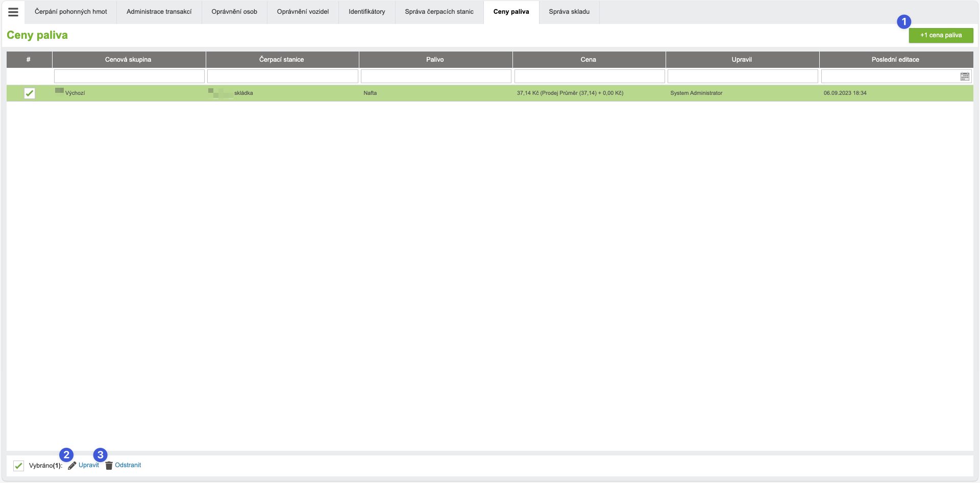
Task: Click the +1 cena paliva button
Action: point(941,35)
